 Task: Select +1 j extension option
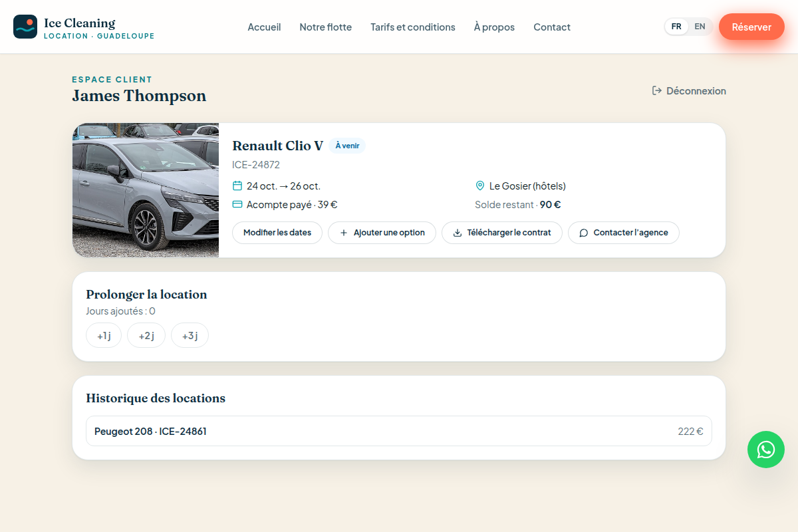[x=104, y=336]
